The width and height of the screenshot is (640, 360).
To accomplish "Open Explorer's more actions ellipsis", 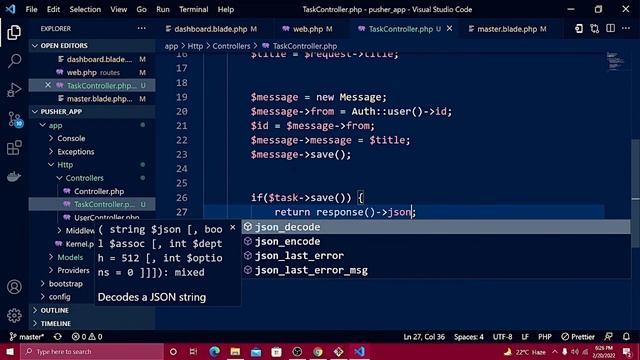I will (x=142, y=28).
